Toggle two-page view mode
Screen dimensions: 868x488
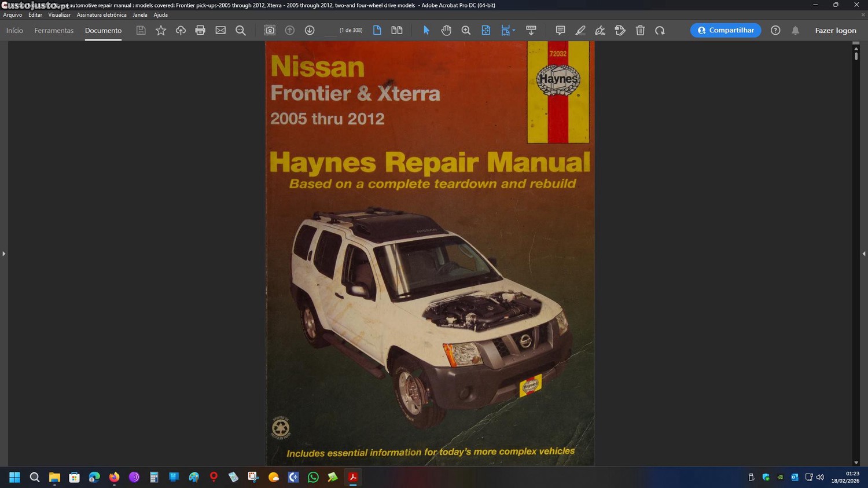[397, 30]
